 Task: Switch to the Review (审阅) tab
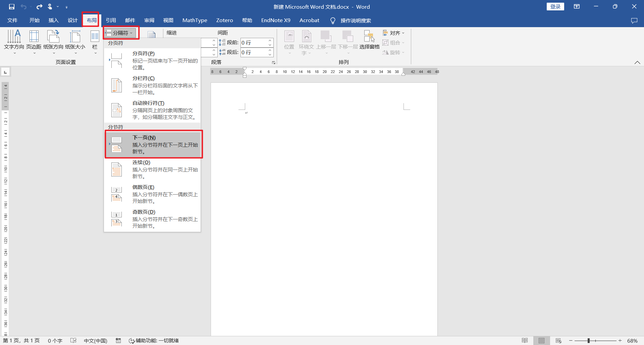149,20
